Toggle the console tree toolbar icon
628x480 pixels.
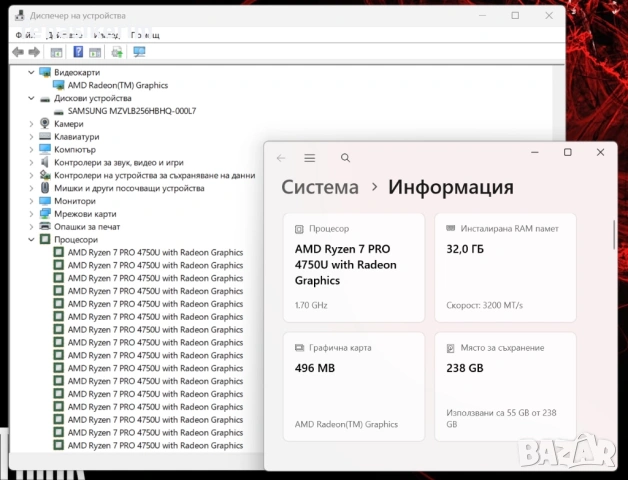click(x=56, y=52)
